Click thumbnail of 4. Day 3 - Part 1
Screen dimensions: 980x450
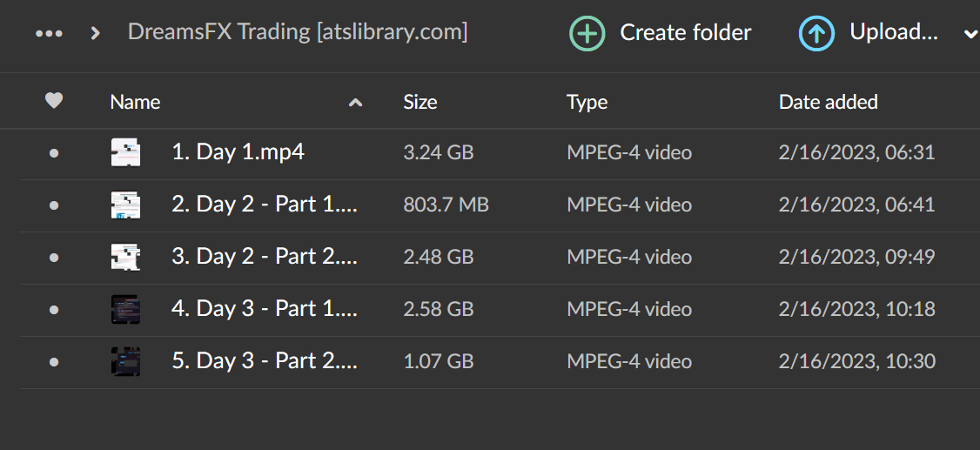pos(126,309)
